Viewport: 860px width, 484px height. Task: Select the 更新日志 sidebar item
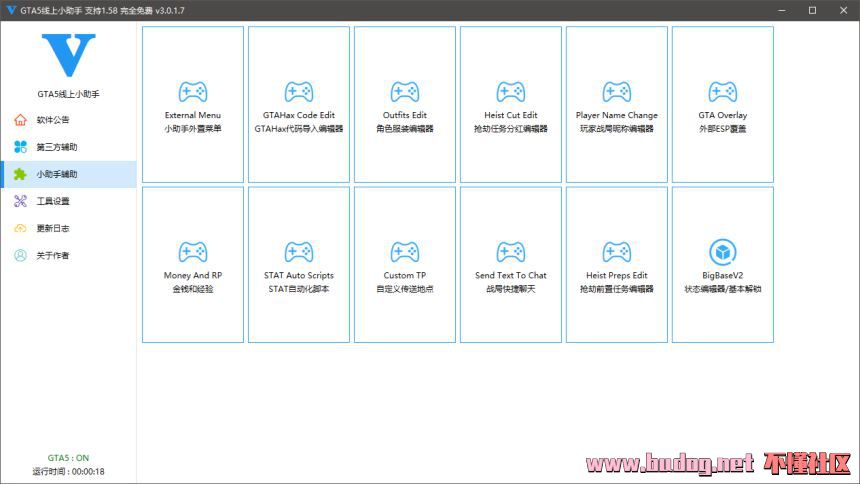69,228
